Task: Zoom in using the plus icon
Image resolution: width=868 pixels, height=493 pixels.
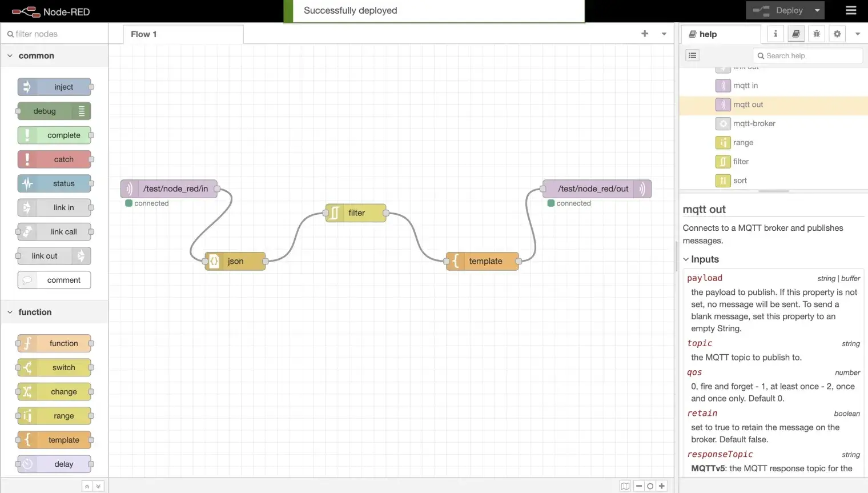Action: [661, 486]
